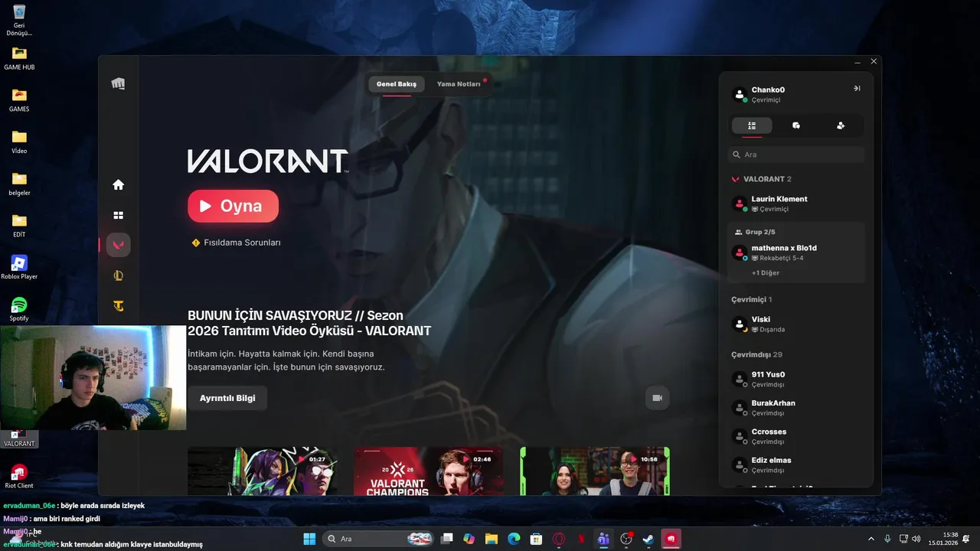Screen dimensions: 980x551
Task: Play the 10:56 video thumbnail
Action: (595, 471)
